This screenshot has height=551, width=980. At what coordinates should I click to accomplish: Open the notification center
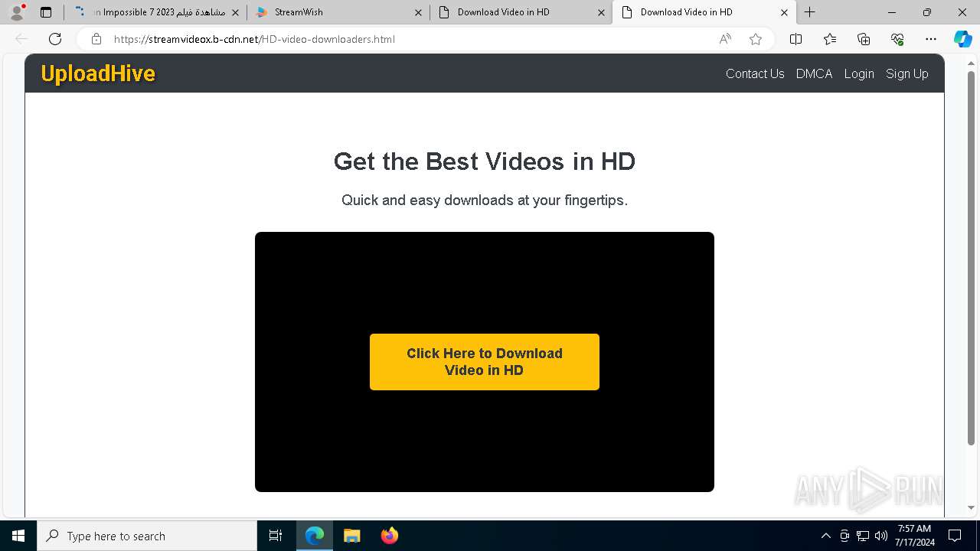(x=955, y=536)
